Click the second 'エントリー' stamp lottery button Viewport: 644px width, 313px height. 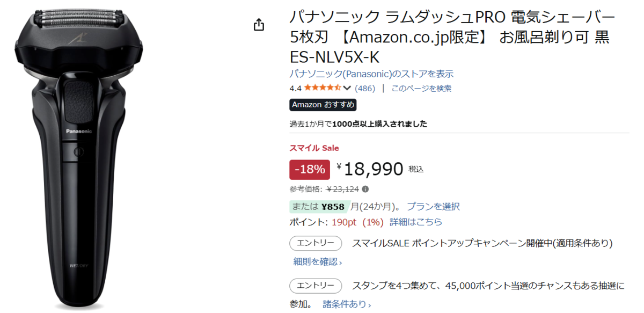pos(316,286)
